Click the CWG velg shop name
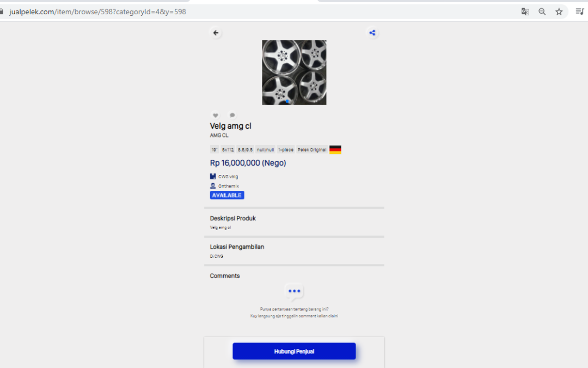This screenshot has height=368, width=588. pos(228,177)
